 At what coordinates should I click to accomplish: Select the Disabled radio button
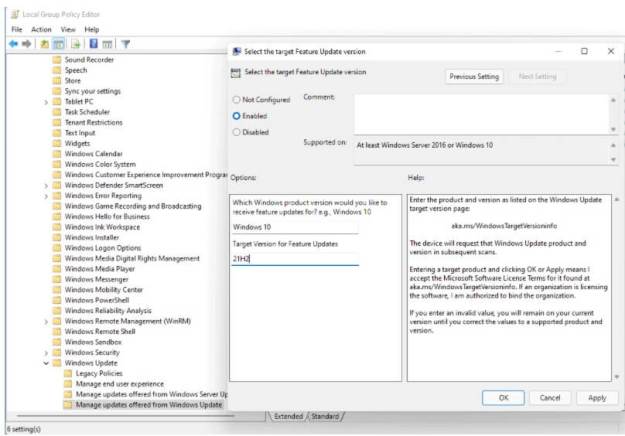coord(236,132)
